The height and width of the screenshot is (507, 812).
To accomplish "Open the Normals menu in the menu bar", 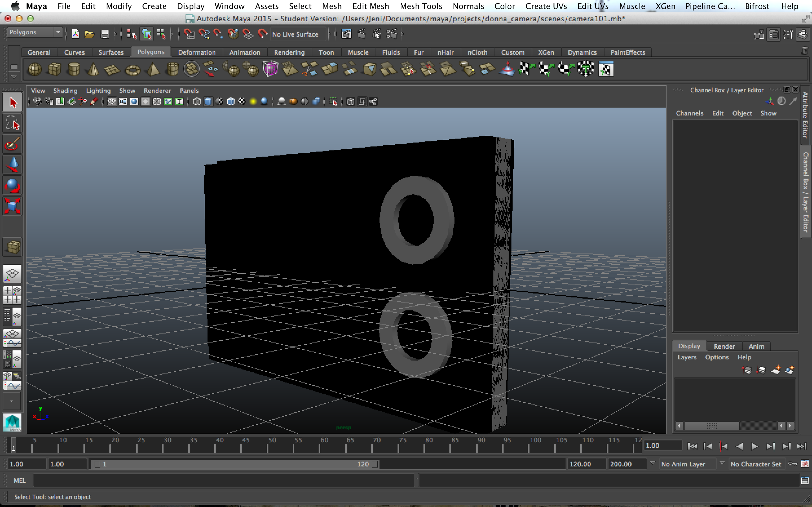I will 468,6.
